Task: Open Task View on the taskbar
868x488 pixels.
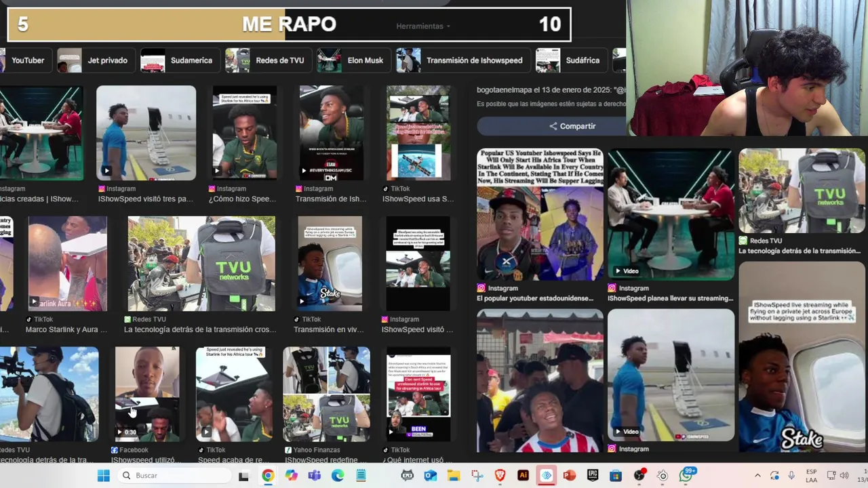Action: tap(244, 475)
